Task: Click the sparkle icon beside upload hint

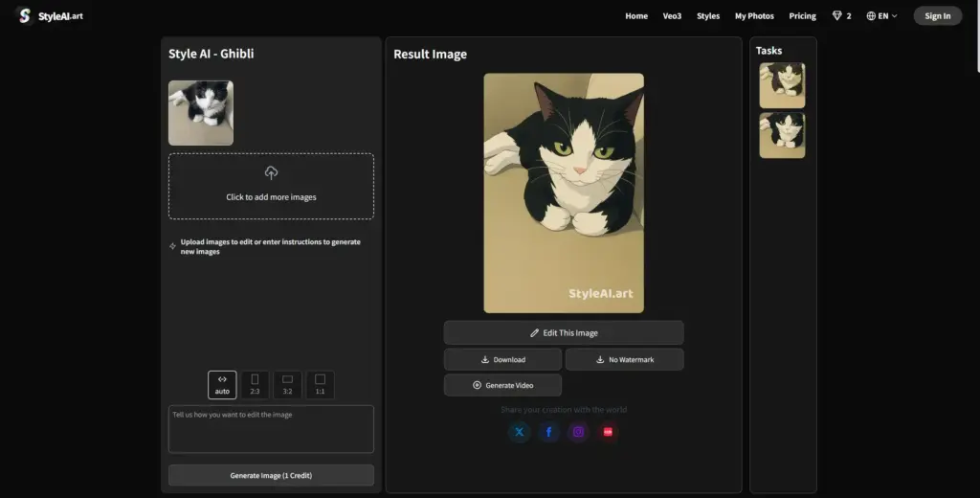Action: pyautogui.click(x=172, y=246)
